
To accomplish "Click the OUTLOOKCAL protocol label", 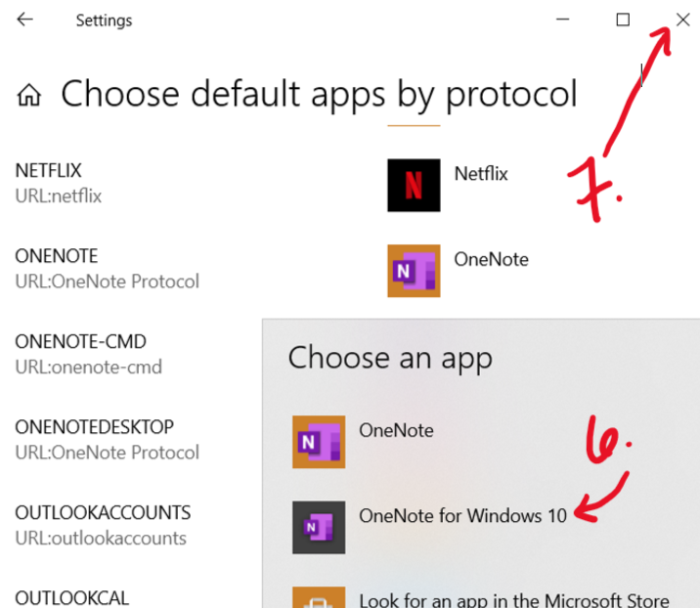I will 72,597.
